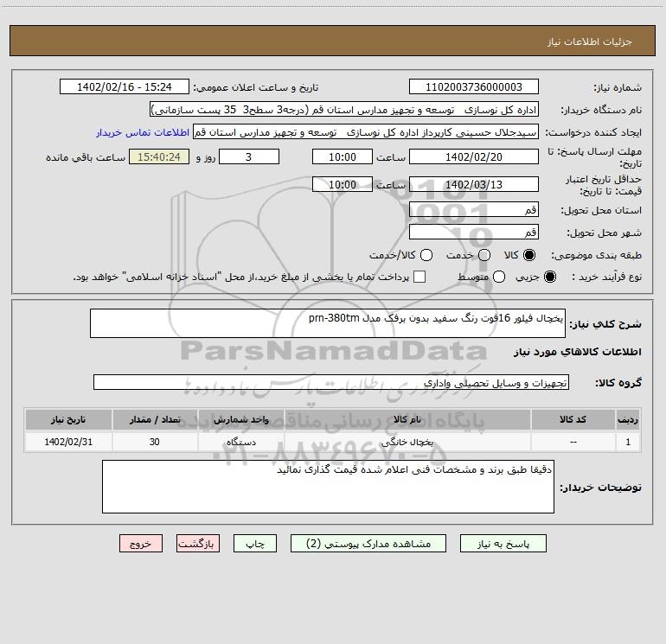Click the price validity date 1402/03/13

coord(474,184)
